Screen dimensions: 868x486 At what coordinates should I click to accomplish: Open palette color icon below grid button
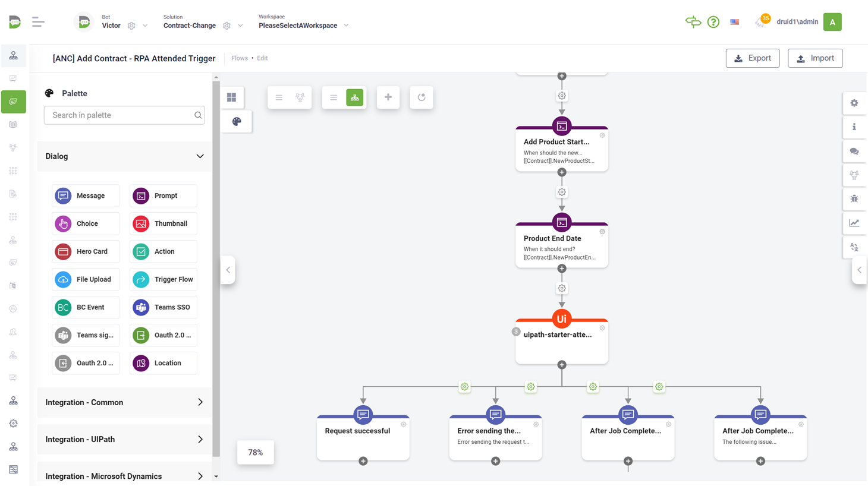click(237, 122)
